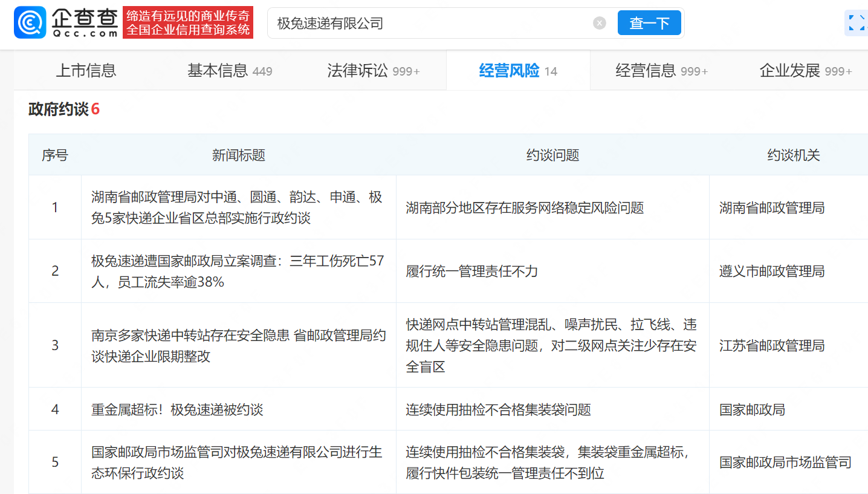Open the 上市信息 tab

pyautogui.click(x=86, y=71)
